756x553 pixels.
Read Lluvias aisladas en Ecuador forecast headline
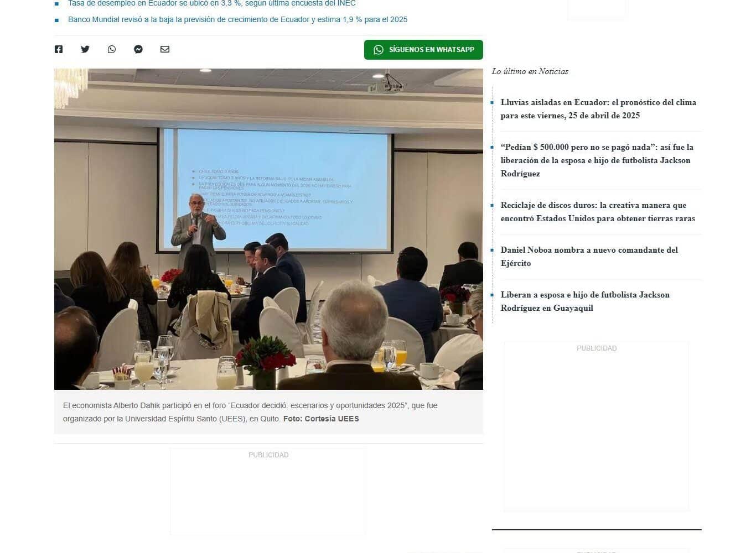[598, 109]
